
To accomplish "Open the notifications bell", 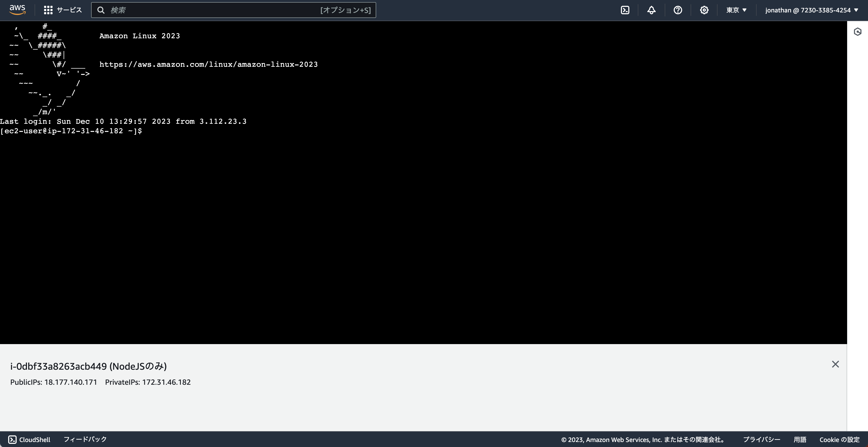I will point(651,10).
